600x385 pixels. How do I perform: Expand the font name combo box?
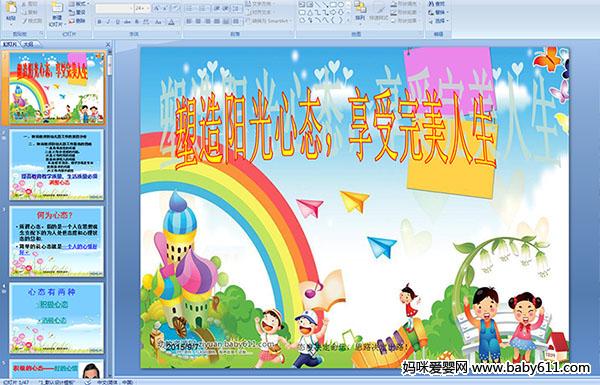pos(131,8)
